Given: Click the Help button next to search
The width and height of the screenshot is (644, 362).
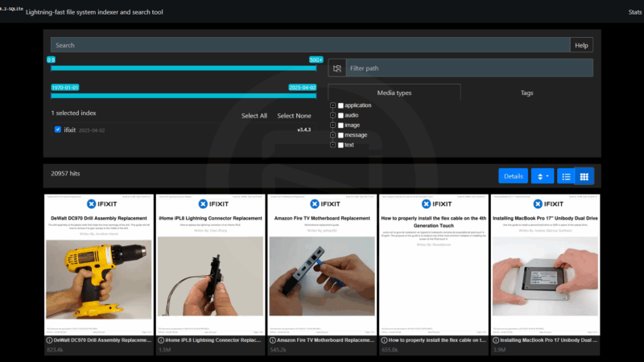Looking at the screenshot, I should point(581,45).
